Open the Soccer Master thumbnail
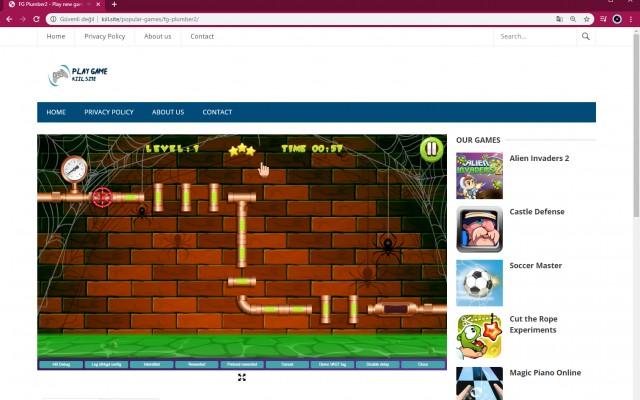Image resolution: width=640 pixels, height=400 pixels. pyautogui.click(x=479, y=283)
